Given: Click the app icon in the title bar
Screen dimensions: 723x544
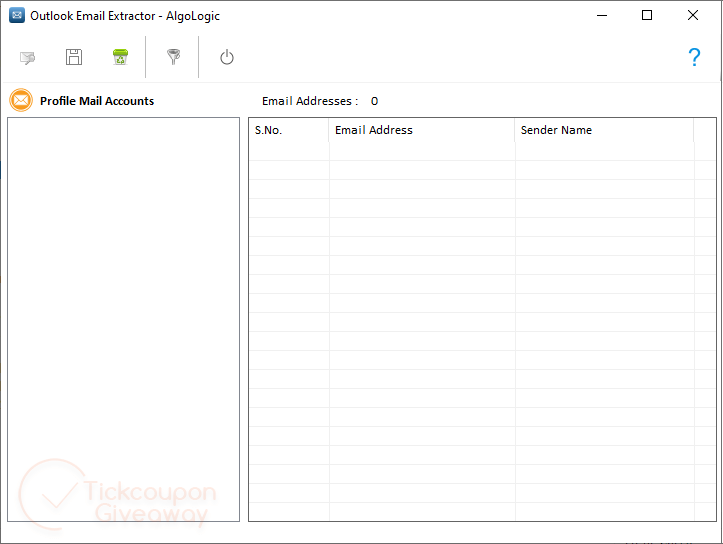Looking at the screenshot, I should pyautogui.click(x=17, y=15).
